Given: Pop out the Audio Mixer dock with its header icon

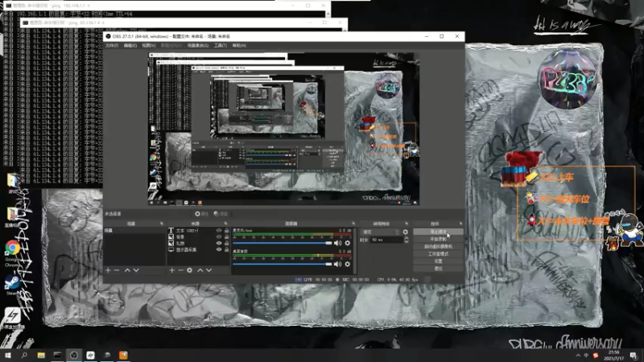Looking at the screenshot, I should [353, 224].
